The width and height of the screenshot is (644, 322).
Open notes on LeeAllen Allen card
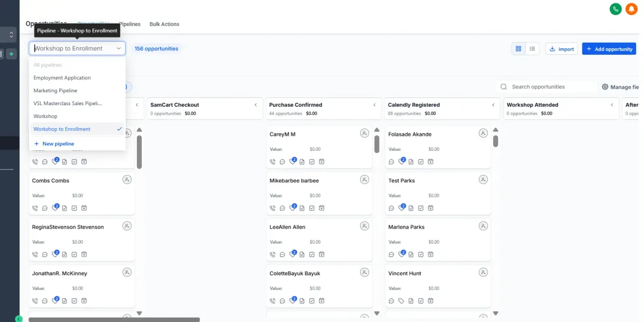coord(302,254)
